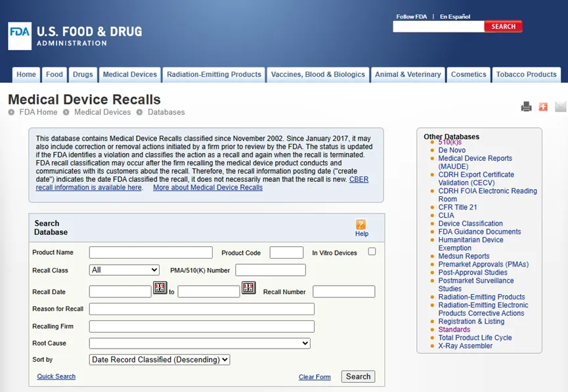Click the print page icon
Viewport: 568px width, 392px height.
tap(527, 106)
